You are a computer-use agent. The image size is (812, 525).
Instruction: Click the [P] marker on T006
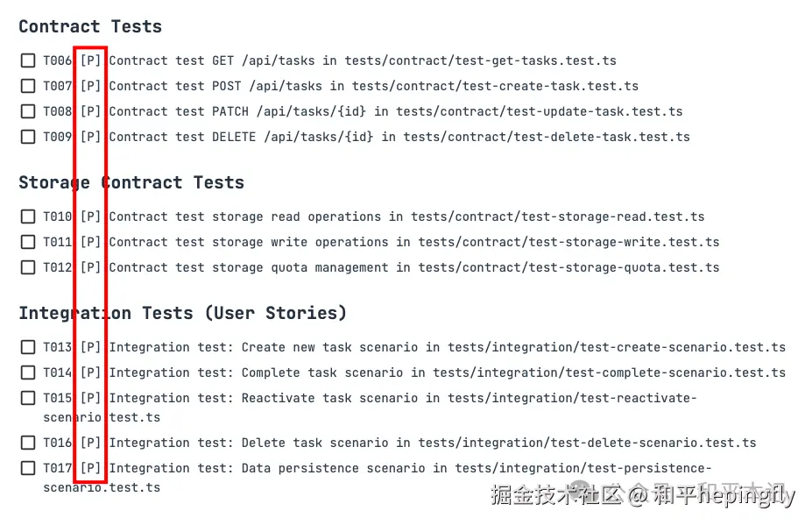click(x=90, y=61)
